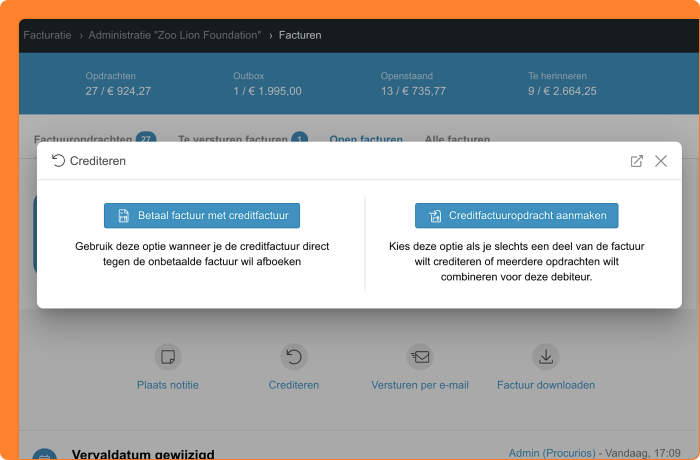Screen dimensions: 700x460
Task: Select the Open facturen tab
Action: click(366, 139)
